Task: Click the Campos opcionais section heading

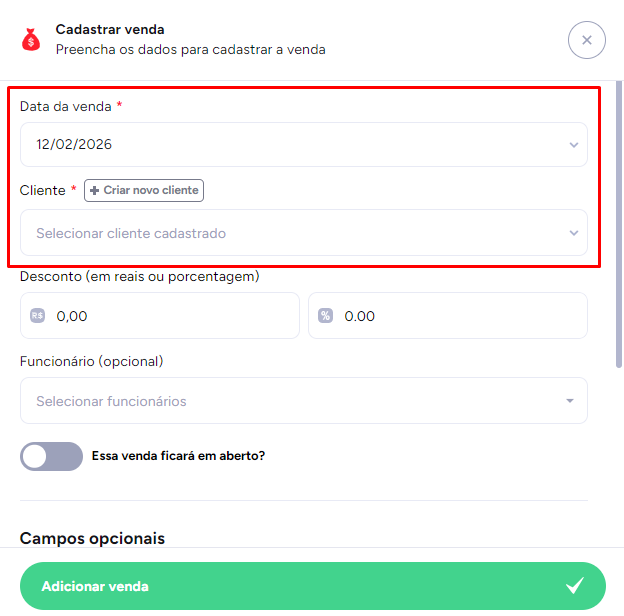Action: click(92, 538)
